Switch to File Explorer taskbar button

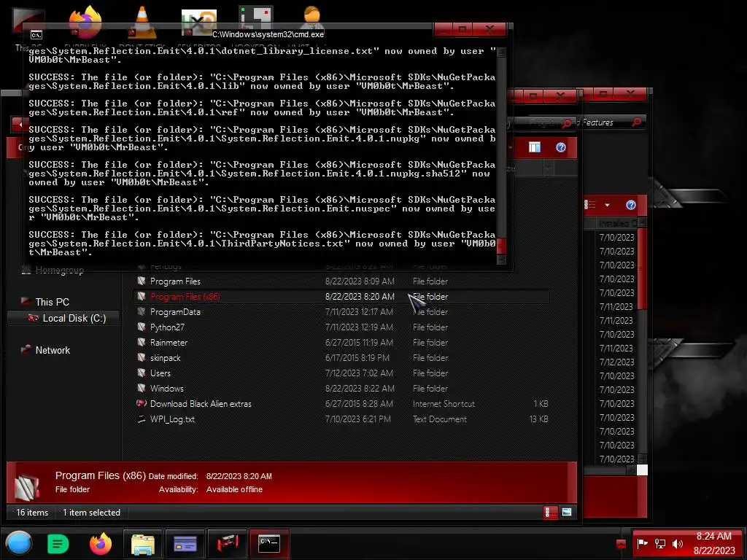143,544
